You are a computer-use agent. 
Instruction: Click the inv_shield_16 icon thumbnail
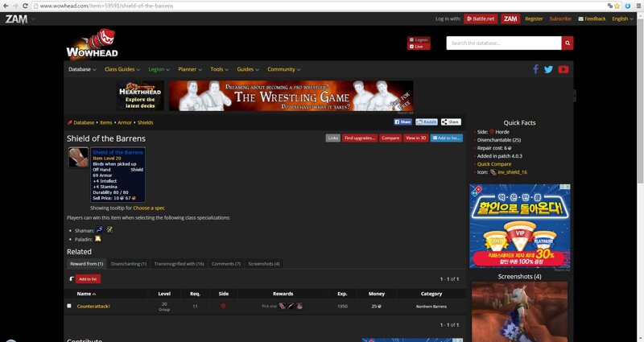pyautogui.click(x=493, y=172)
